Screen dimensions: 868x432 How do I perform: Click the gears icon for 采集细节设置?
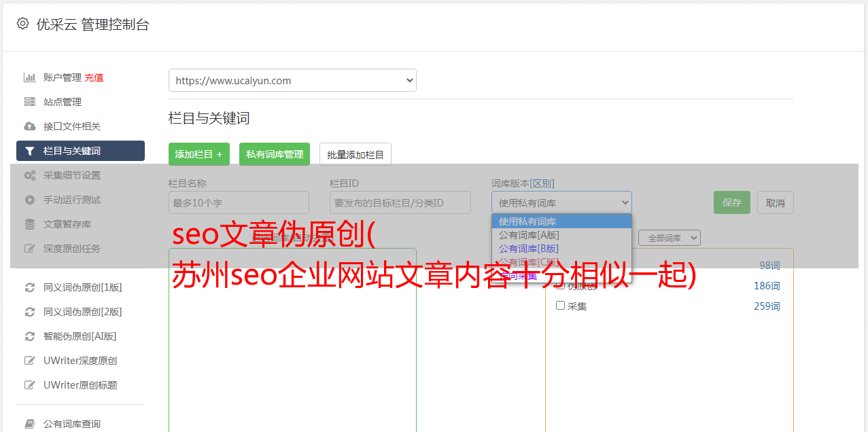click(x=29, y=175)
